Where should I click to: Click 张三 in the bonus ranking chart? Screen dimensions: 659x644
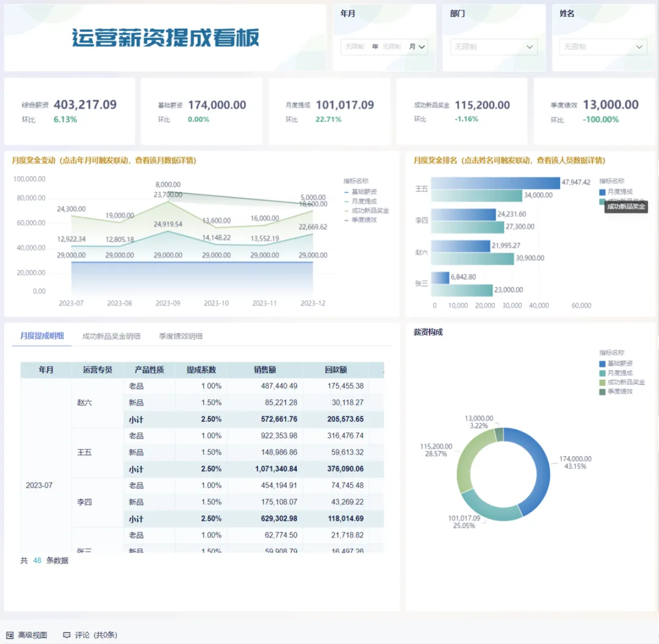tap(422, 284)
